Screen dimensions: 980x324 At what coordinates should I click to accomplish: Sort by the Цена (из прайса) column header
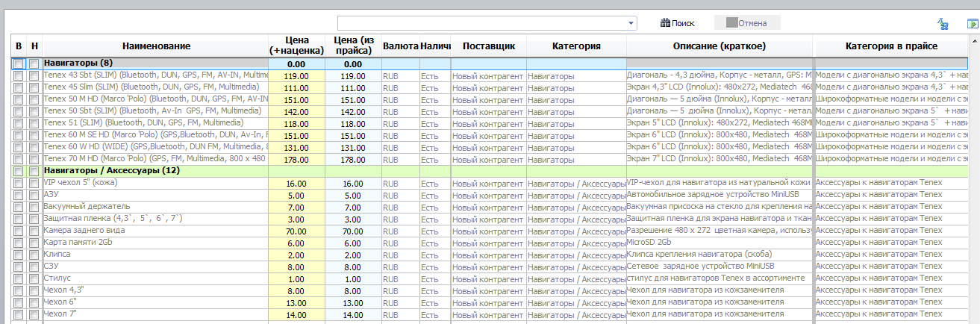[x=352, y=46]
